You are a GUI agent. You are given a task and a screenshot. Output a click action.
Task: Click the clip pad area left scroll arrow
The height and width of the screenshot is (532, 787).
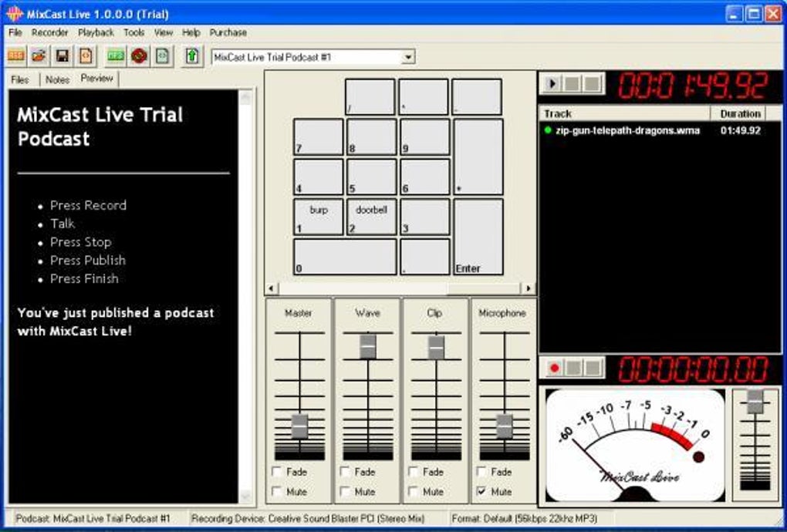coord(271,288)
